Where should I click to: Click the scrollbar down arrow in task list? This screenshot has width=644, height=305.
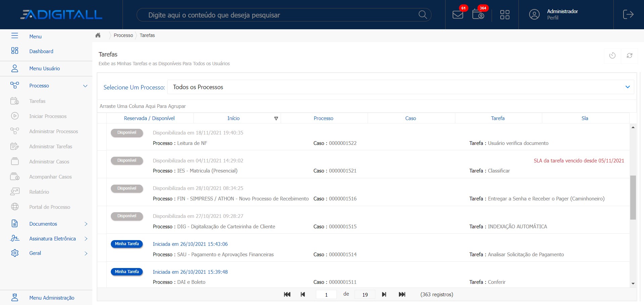(x=633, y=284)
